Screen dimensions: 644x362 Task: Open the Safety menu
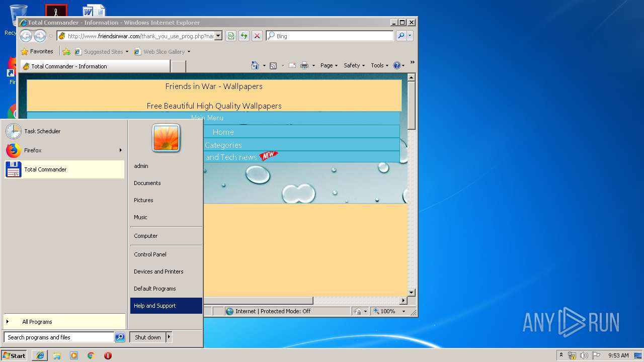coord(354,65)
